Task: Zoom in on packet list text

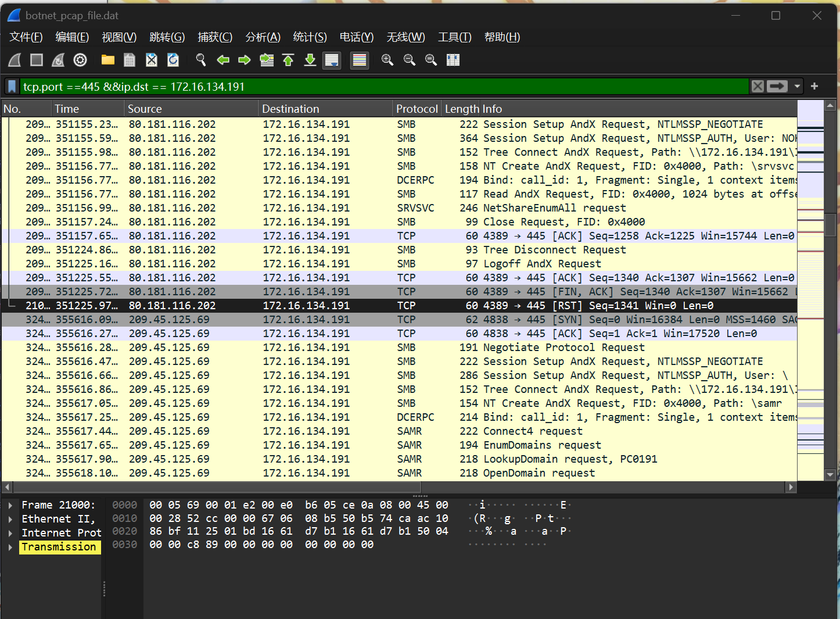Action: [387, 60]
